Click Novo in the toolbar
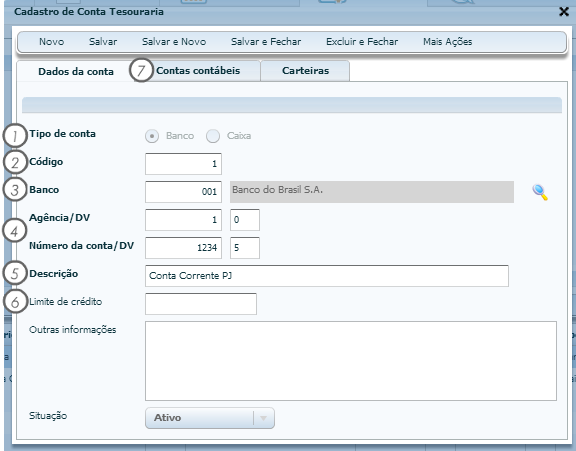576x451 pixels. pyautogui.click(x=51, y=42)
